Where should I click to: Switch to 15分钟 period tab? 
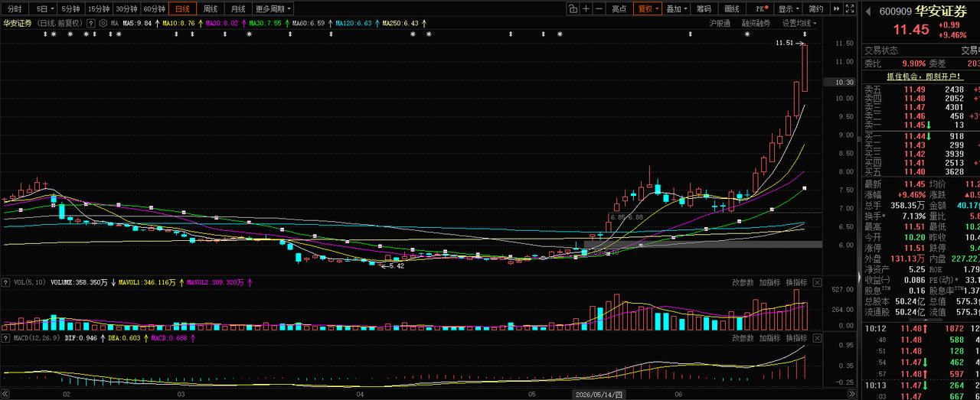point(98,9)
